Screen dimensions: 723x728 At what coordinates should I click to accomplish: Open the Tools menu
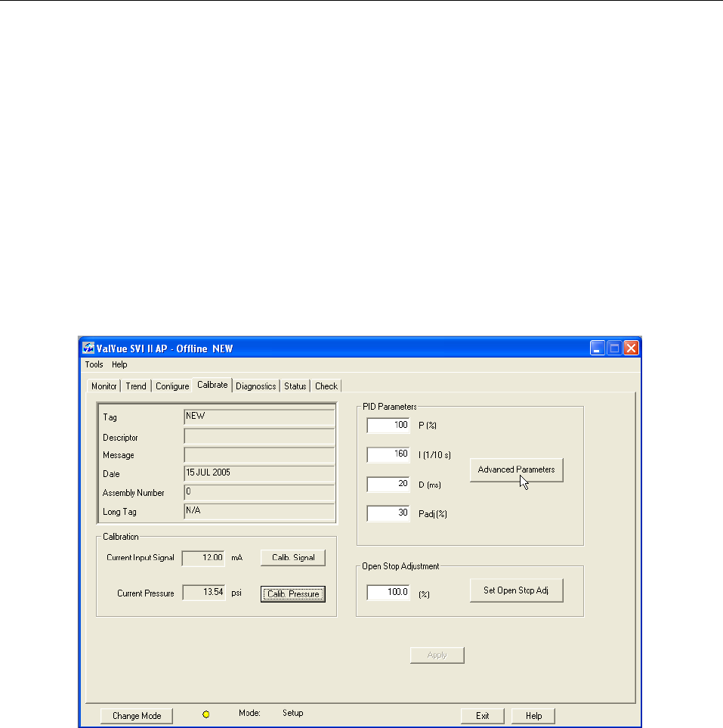tap(94, 364)
